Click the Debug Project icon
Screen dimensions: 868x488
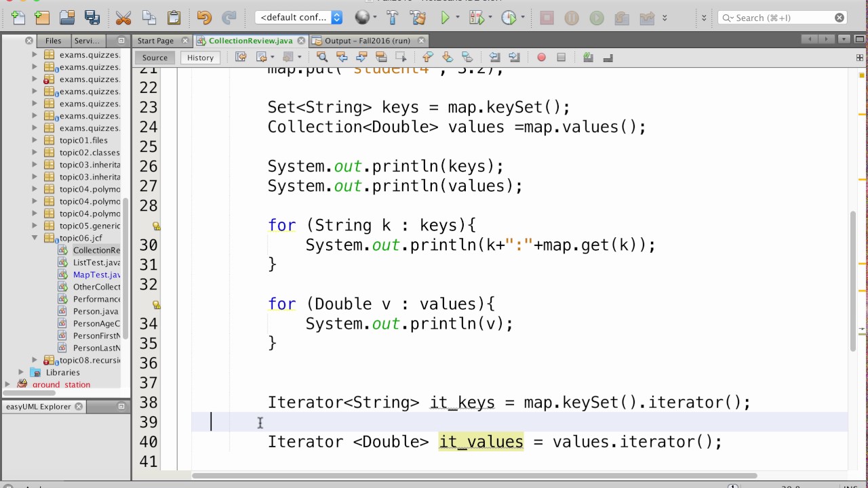(476, 18)
